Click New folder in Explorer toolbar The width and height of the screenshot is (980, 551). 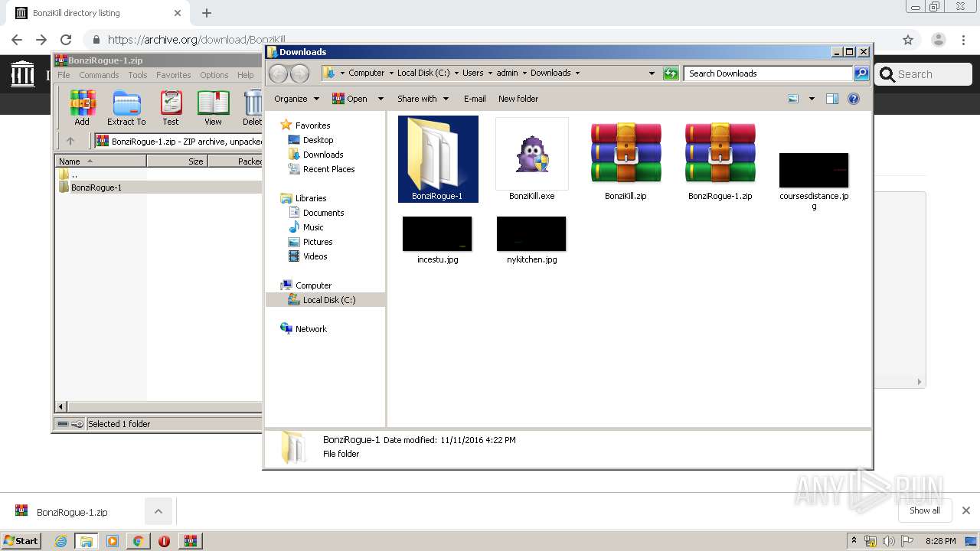pos(518,99)
